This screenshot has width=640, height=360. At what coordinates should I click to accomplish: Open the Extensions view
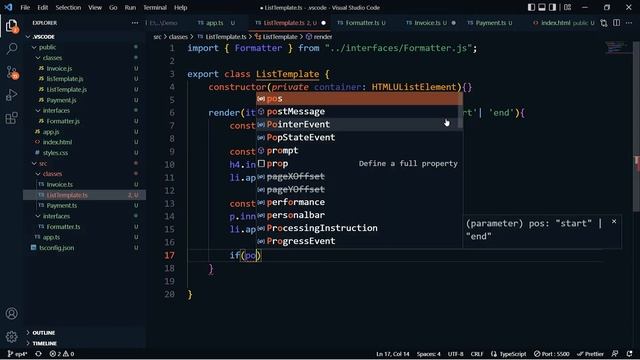coord(11,118)
